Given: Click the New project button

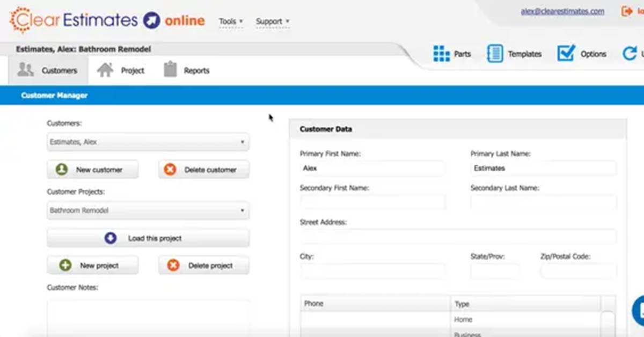Looking at the screenshot, I should point(93,265).
